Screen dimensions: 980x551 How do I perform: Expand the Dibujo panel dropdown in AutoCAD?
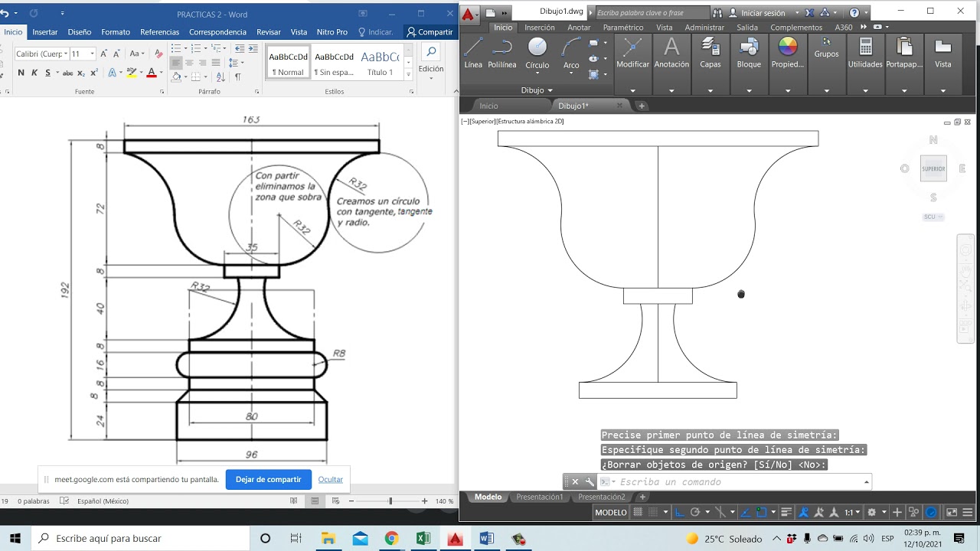tap(537, 90)
